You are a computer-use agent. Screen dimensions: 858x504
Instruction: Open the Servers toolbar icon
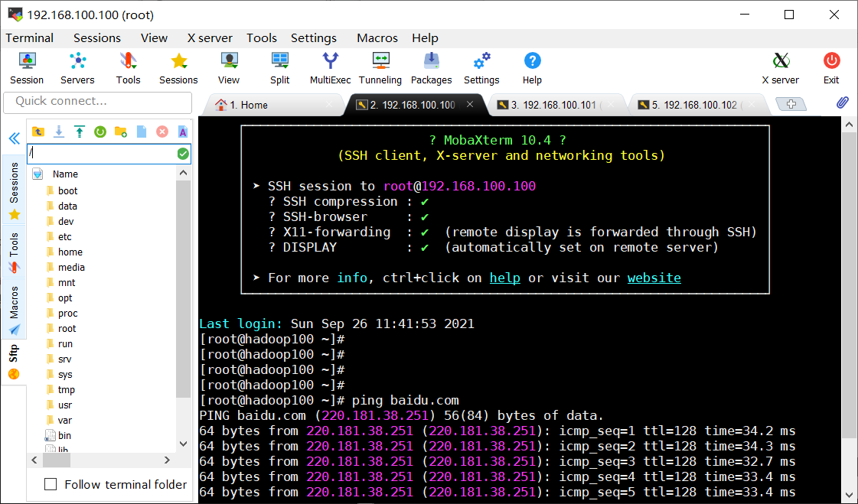tap(77, 68)
